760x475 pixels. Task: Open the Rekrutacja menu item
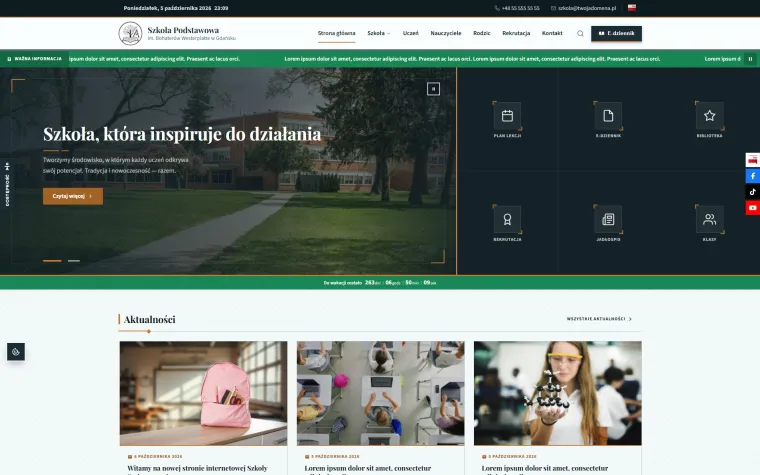[x=516, y=33]
